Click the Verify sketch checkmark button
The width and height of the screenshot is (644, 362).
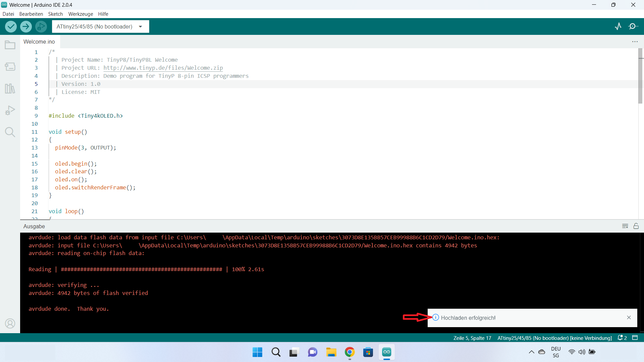coord(11,26)
